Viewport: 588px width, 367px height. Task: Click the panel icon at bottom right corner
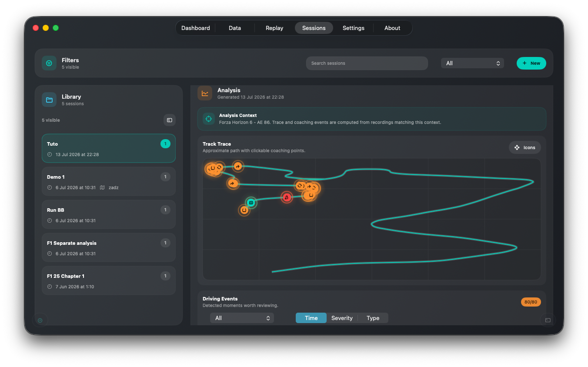(548, 320)
